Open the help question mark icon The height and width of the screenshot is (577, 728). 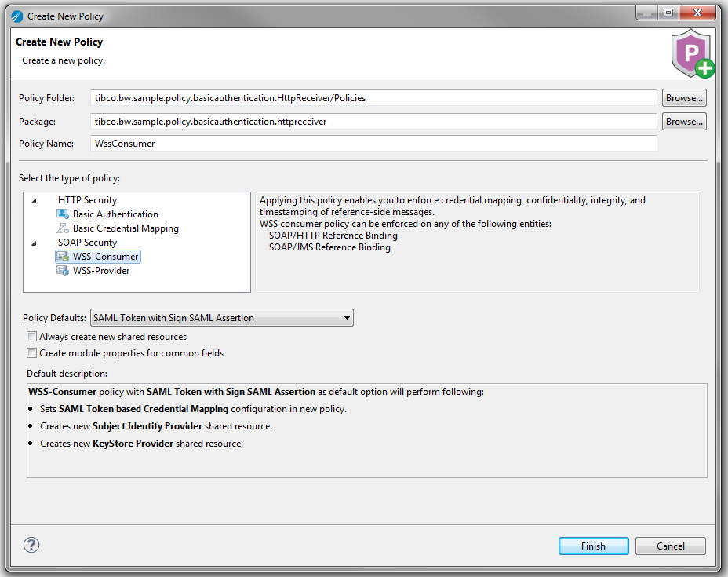click(31, 545)
